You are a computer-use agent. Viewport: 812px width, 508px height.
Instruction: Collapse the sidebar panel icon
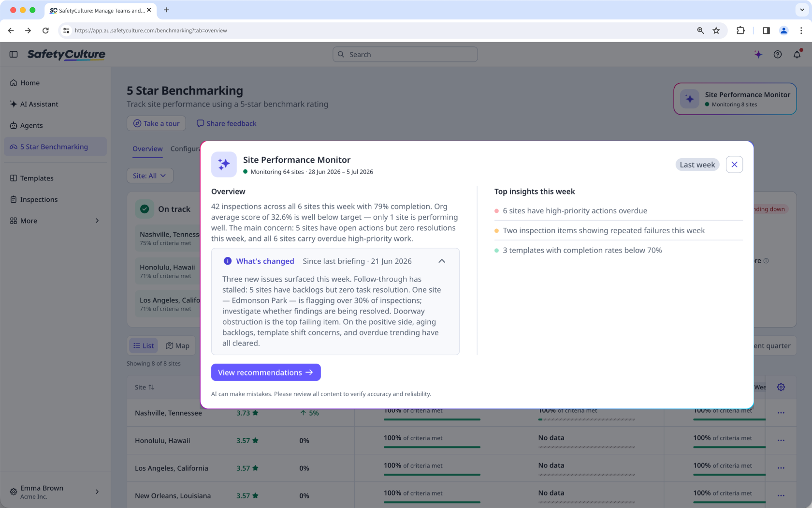14,54
